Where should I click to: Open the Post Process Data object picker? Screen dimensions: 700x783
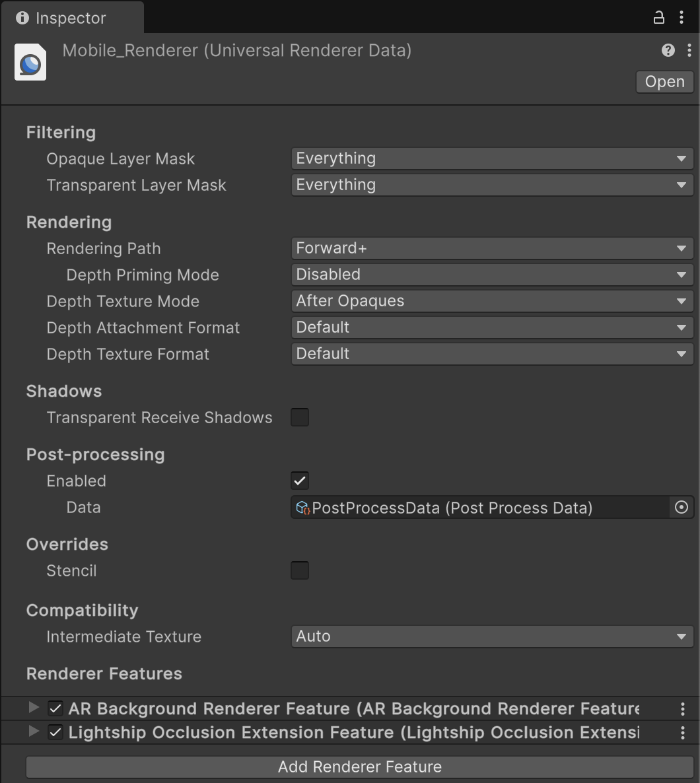[x=682, y=508]
